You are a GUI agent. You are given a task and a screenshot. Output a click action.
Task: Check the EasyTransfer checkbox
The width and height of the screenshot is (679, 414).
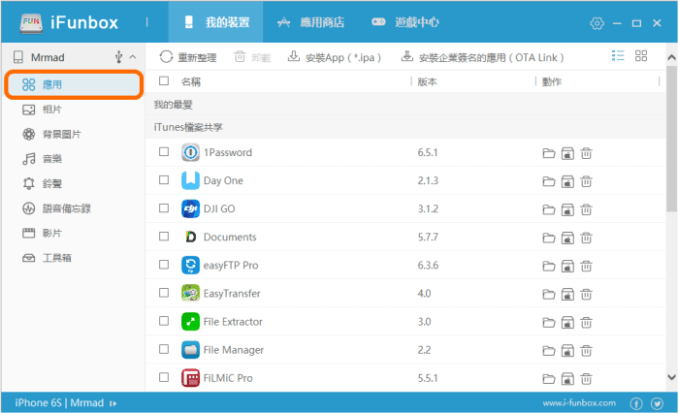[x=164, y=293]
